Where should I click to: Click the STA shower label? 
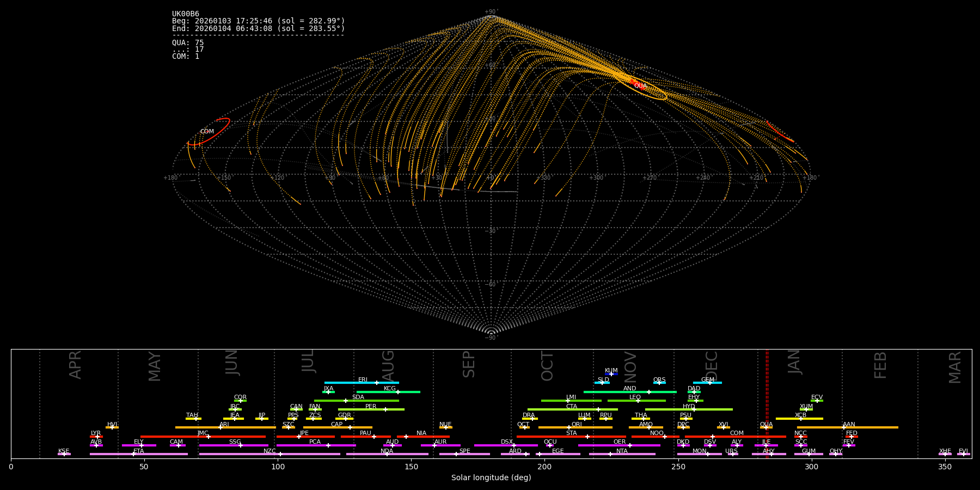pyautogui.click(x=571, y=433)
